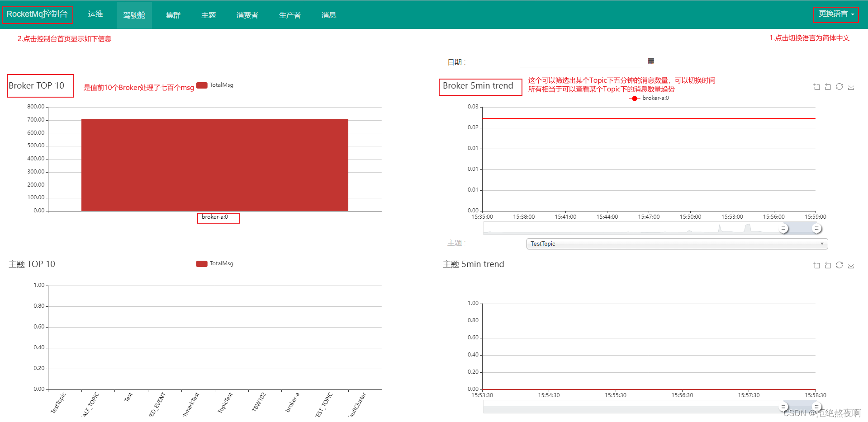Download Broker 5min trend chart as image
Viewport: 868px width, 422px height.
coord(851,87)
